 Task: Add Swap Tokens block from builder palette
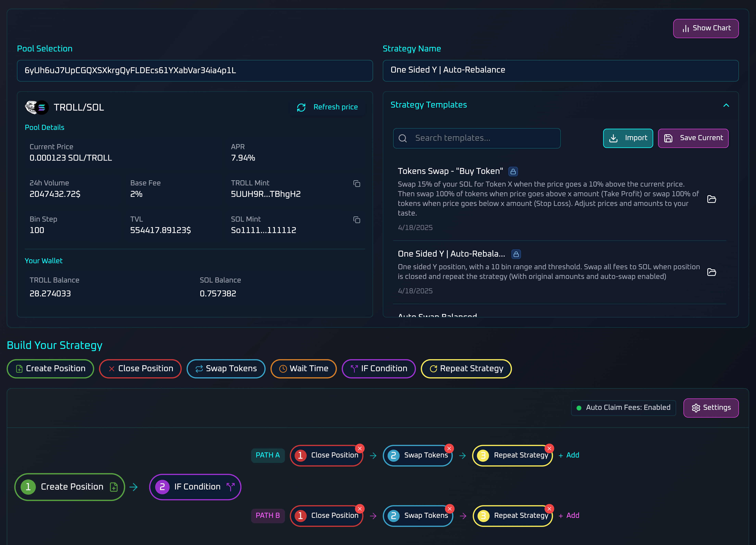pos(226,369)
